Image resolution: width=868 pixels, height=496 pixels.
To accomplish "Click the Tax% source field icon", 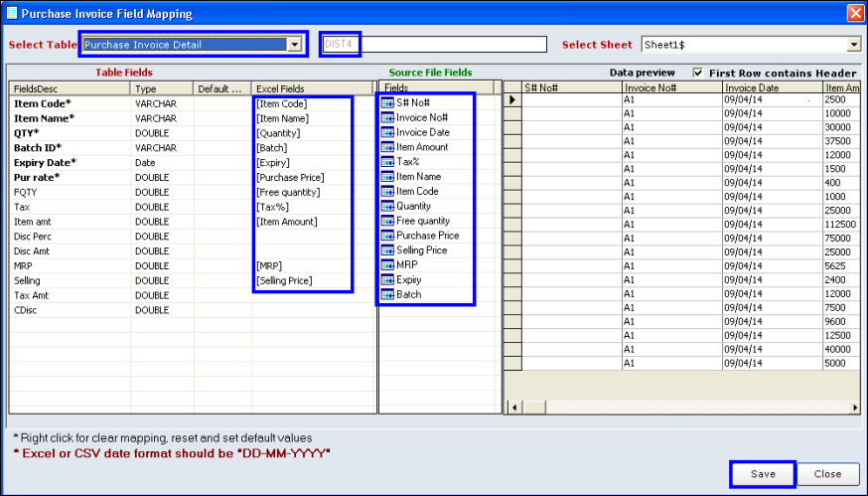I will click(387, 162).
